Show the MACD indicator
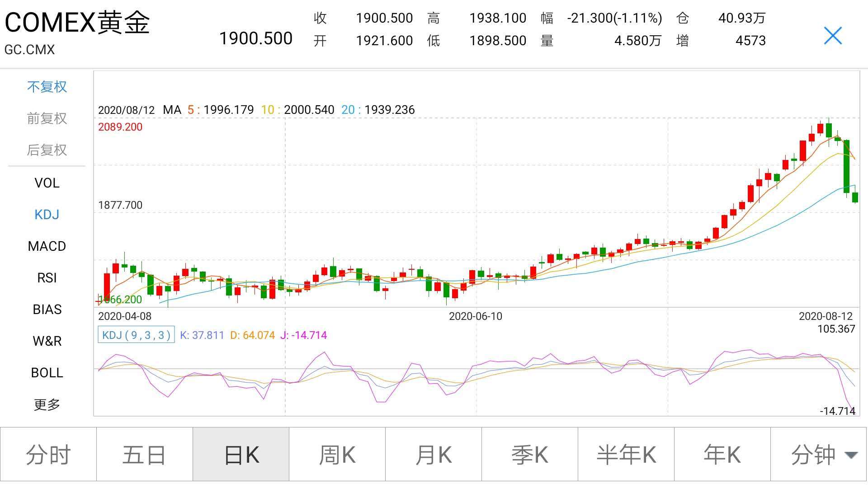This screenshot has width=868, height=488. pos(47,246)
